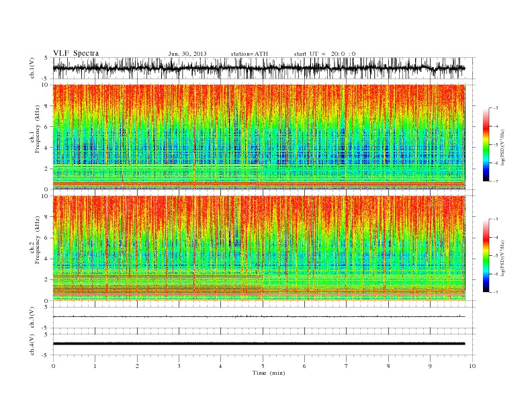Click the time axis tick label '5'
The height and width of the screenshot is (411, 532).
coord(263,366)
